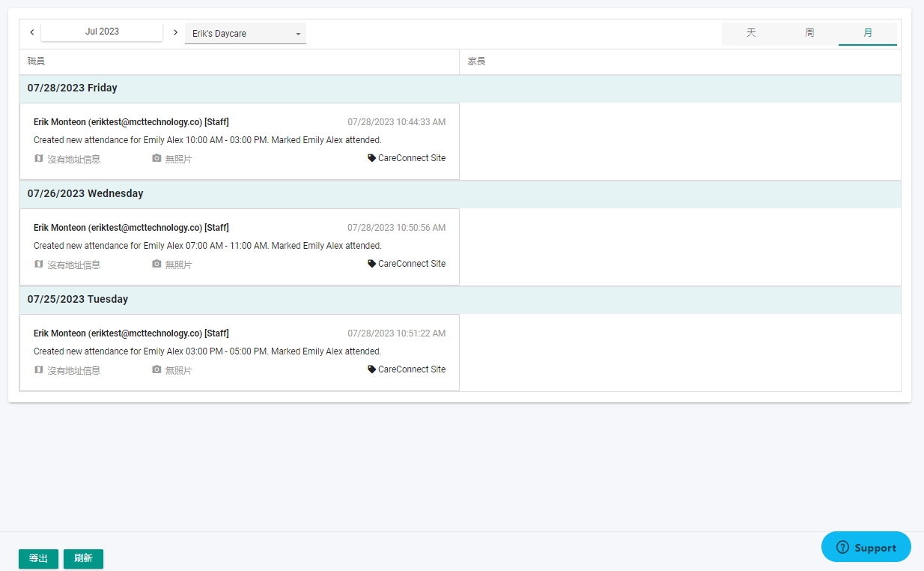Screen dimensions: 924x571
Task: Click the staff name in the 10:44:33 AM entry
Action: (x=131, y=122)
